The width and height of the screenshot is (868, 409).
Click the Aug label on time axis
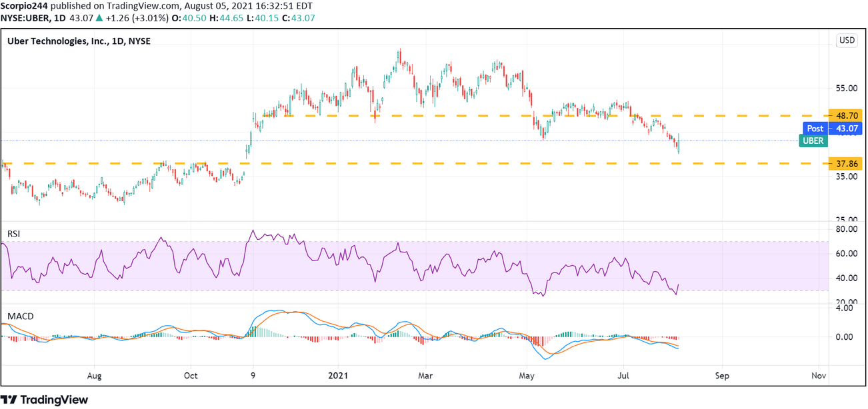pyautogui.click(x=95, y=376)
